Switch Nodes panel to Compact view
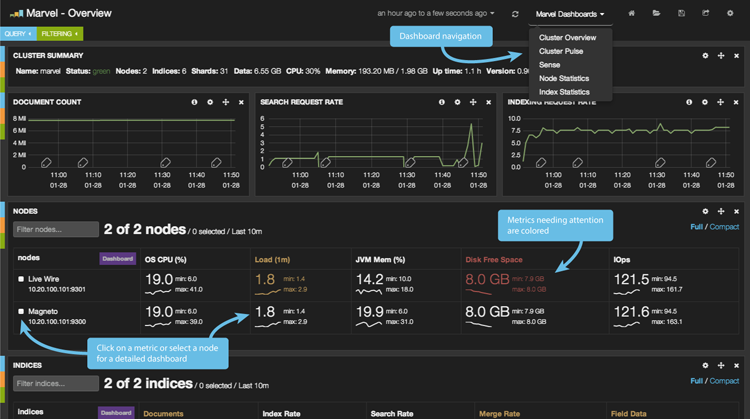 tap(724, 227)
